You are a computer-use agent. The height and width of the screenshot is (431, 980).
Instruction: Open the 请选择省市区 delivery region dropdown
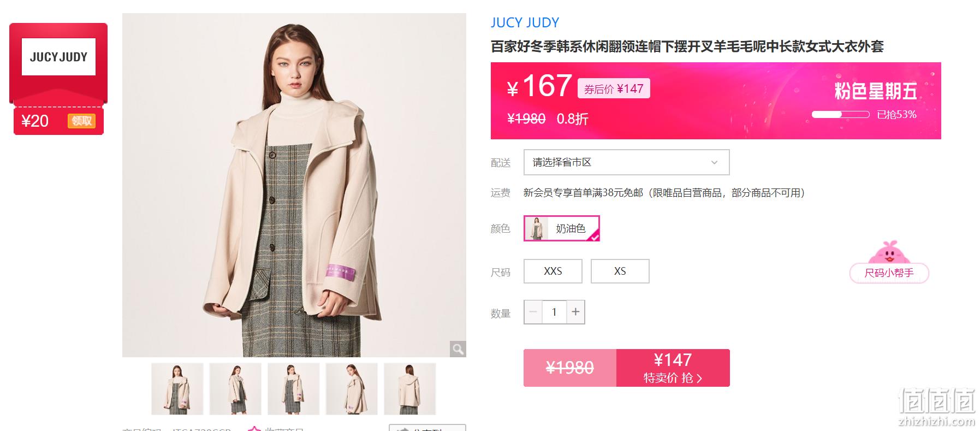626,162
